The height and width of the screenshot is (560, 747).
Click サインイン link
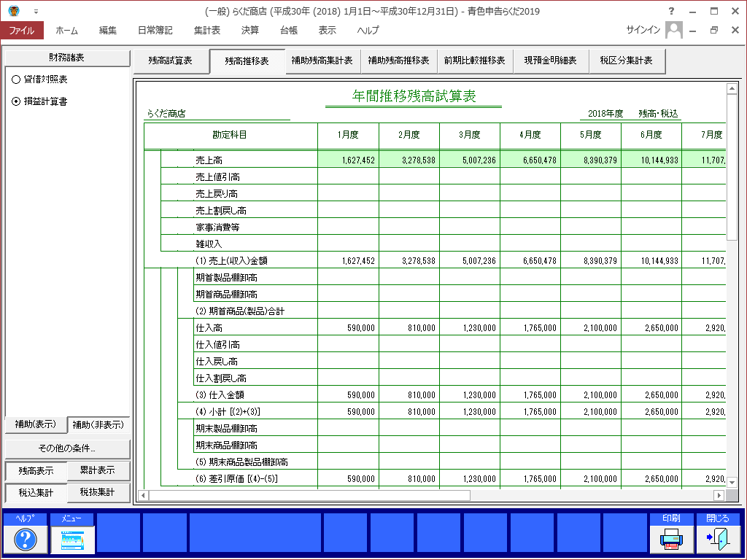643,30
